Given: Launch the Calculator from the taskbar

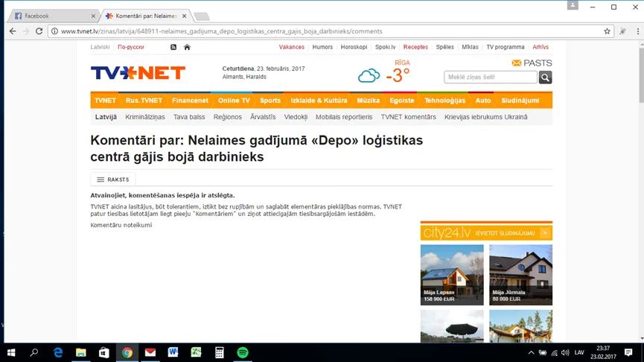Looking at the screenshot, I should [x=220, y=352].
